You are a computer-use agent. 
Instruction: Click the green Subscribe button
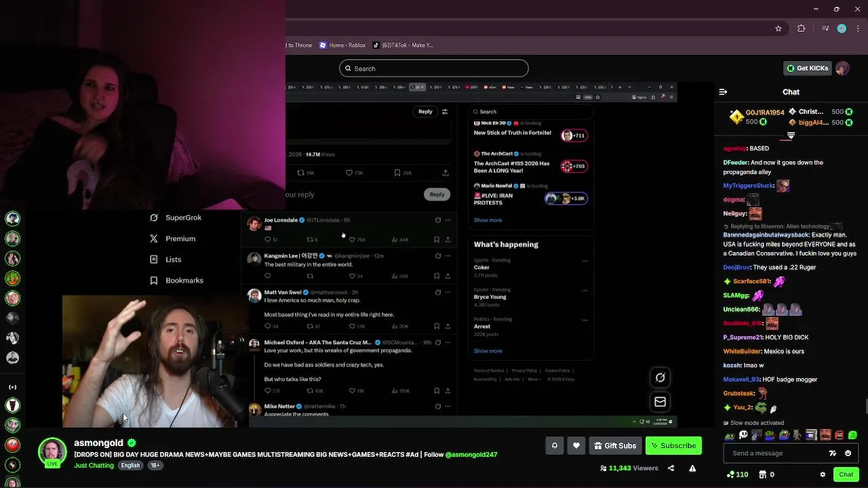[x=673, y=445]
